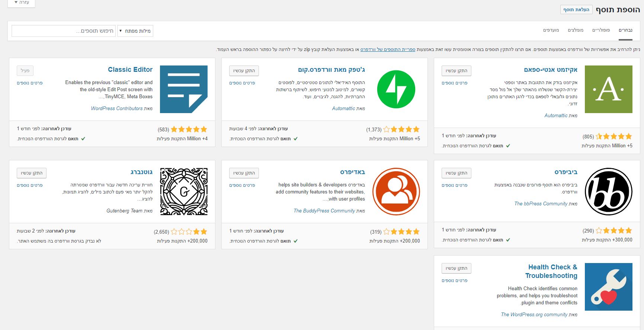Click the Gutenberg plugin logo
Image resolution: width=644 pixels, height=330 pixels.
point(183,192)
